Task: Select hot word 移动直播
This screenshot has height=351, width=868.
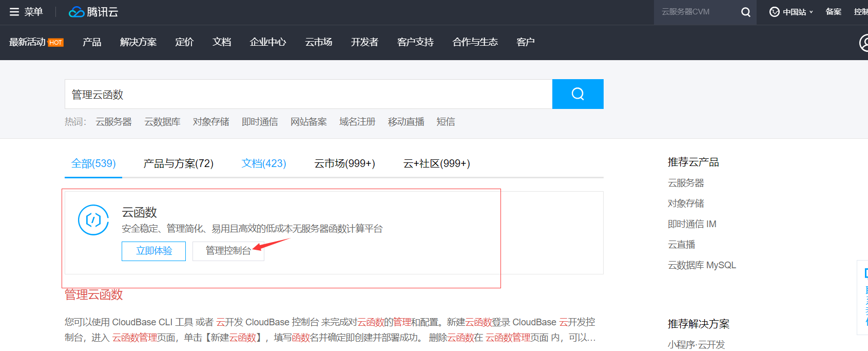Action: (x=406, y=122)
